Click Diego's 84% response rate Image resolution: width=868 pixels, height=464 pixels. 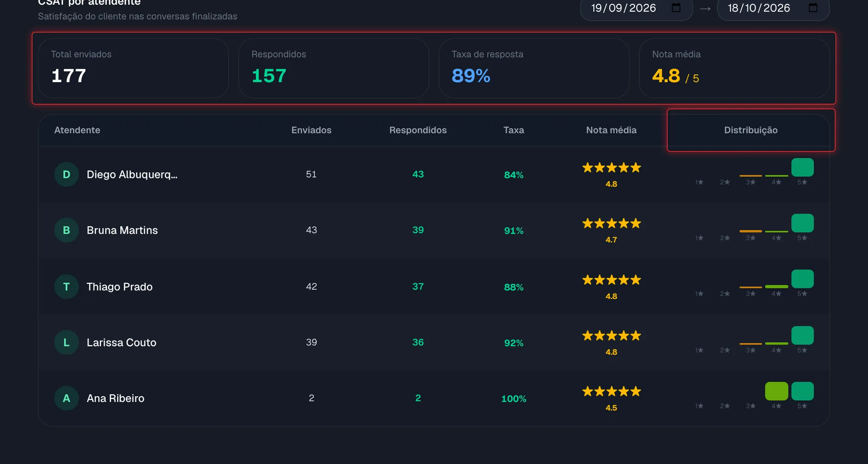pos(514,175)
